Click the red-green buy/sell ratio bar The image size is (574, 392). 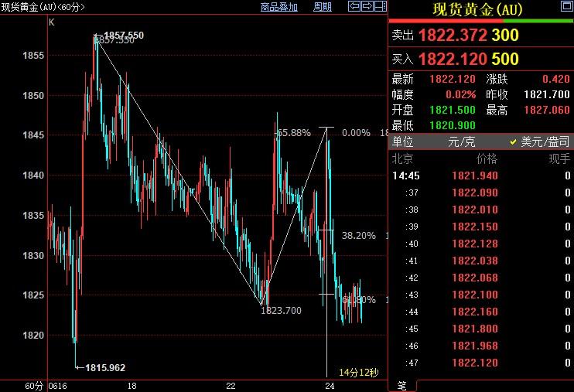click(480, 22)
